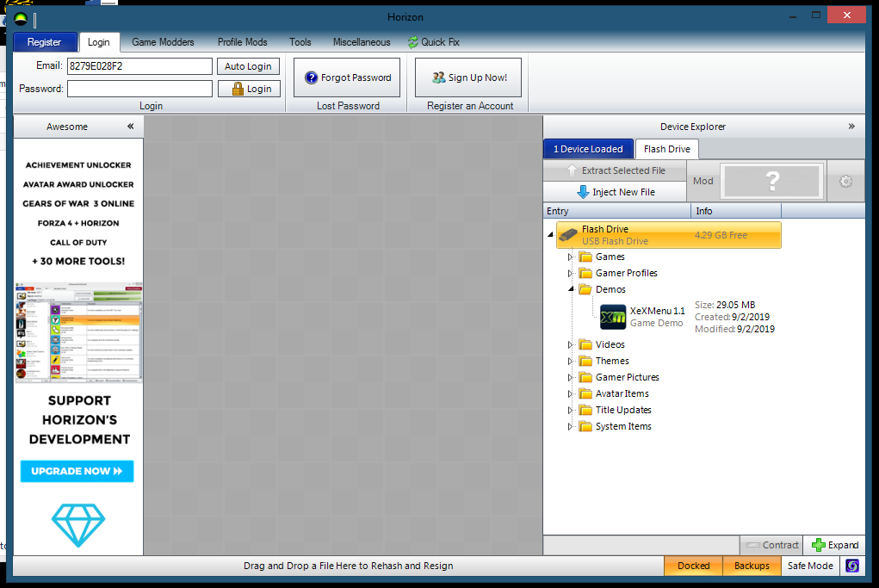Click the settings gear icon in Device Explorer
This screenshot has height=588, width=879.
coord(845,181)
